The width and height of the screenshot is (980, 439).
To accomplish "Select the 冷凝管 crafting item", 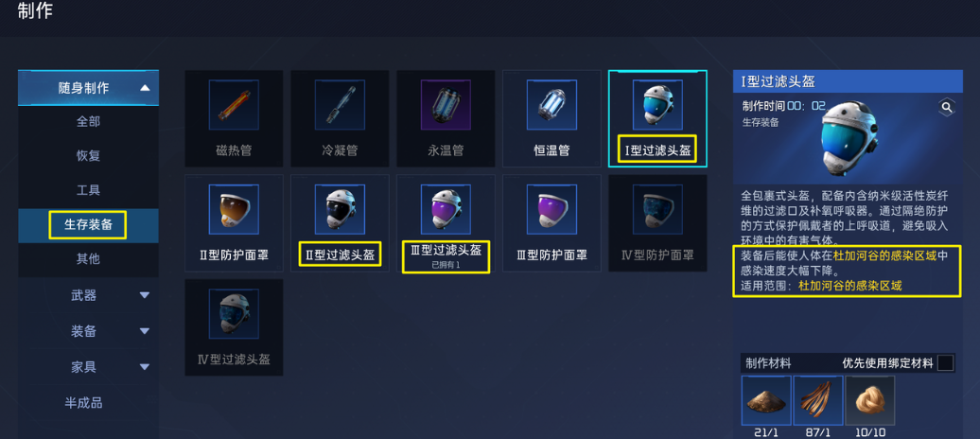I will tap(340, 118).
